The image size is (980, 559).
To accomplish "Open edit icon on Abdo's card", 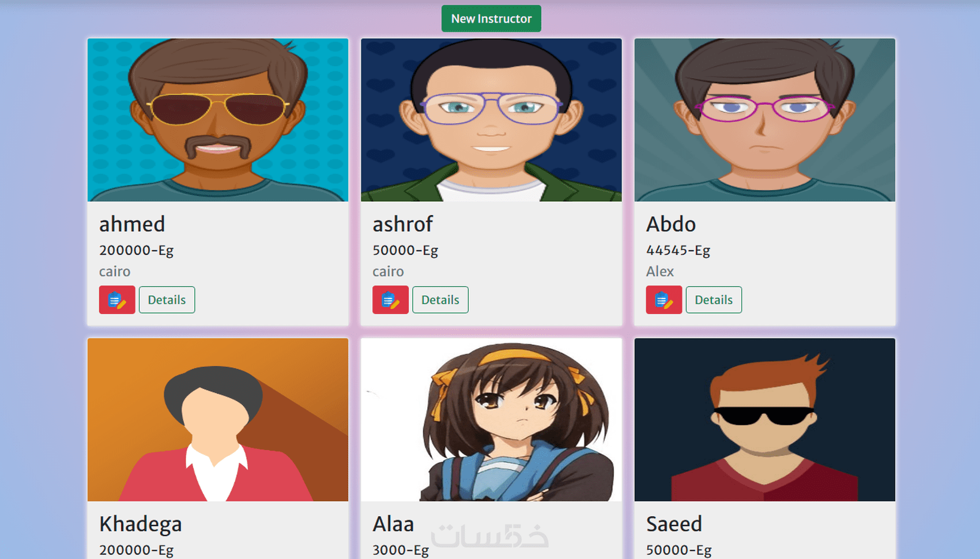I will pos(664,300).
